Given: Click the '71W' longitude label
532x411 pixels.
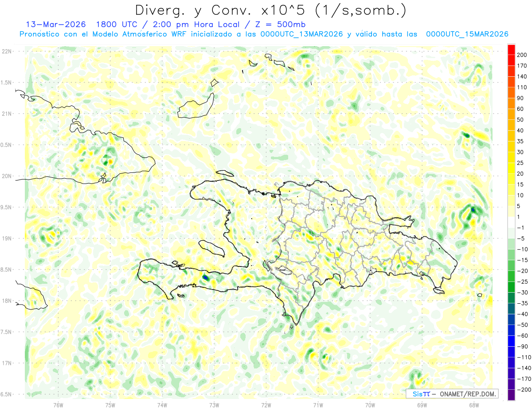Looking at the screenshot, I should click(318, 405).
